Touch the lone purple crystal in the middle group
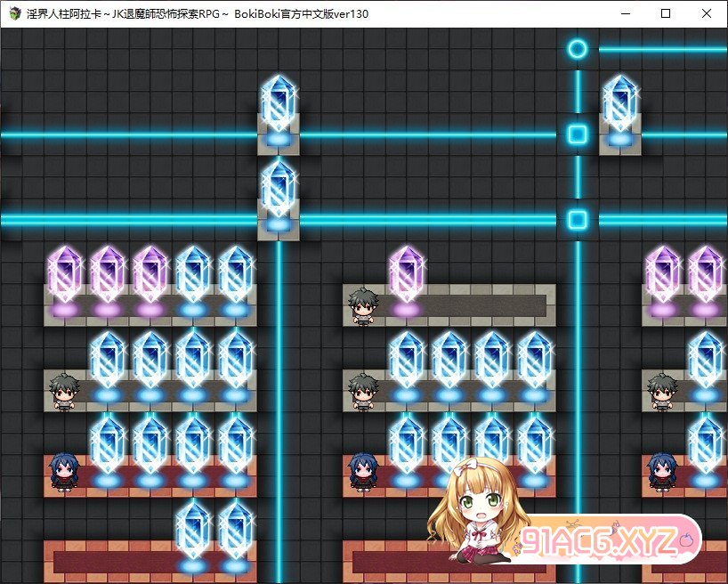728x584 pixels. 407,278
